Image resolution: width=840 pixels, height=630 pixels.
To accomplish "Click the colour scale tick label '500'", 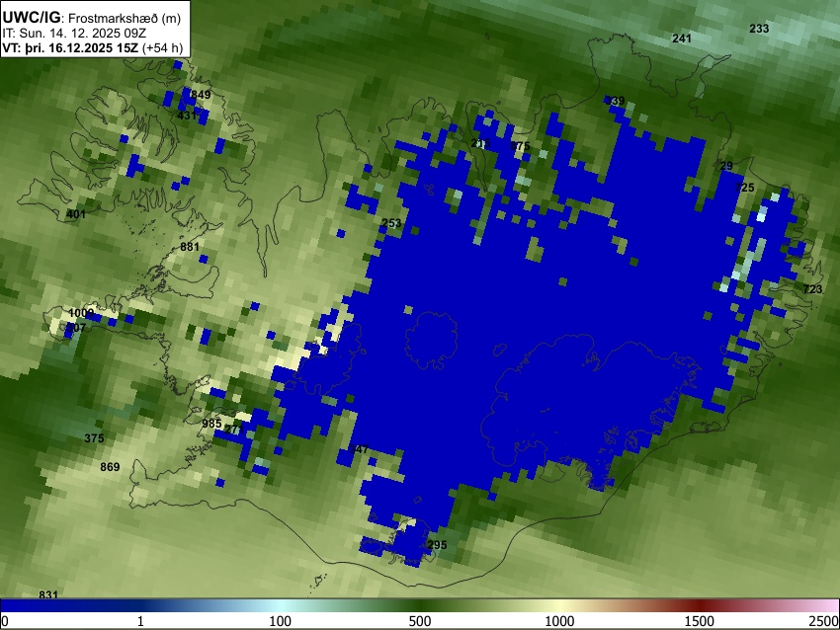I will click(x=420, y=621).
